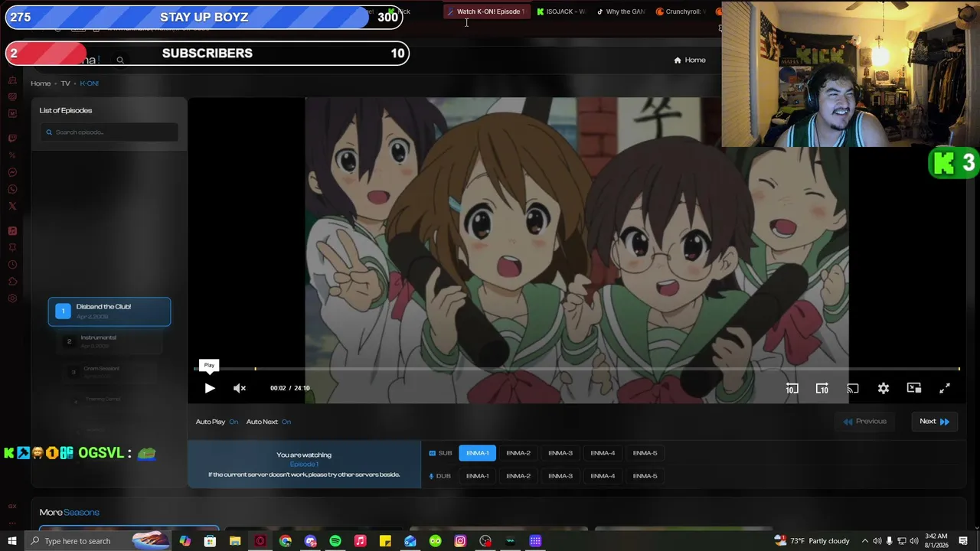Select DUB server ENMA-5

(x=645, y=476)
